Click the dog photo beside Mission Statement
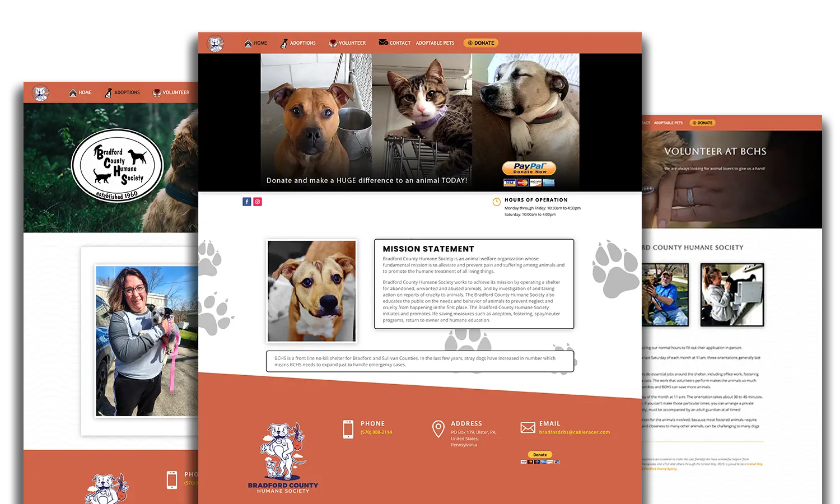This screenshot has width=840, height=504. (x=311, y=291)
